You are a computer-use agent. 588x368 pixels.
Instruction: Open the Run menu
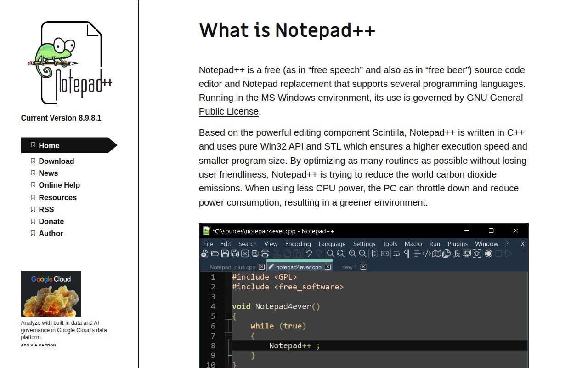[435, 244]
